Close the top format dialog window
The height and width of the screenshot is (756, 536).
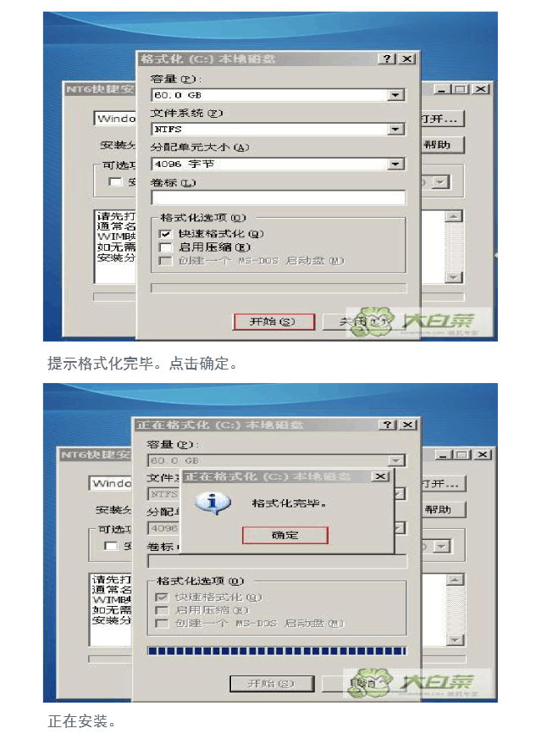coord(407,58)
